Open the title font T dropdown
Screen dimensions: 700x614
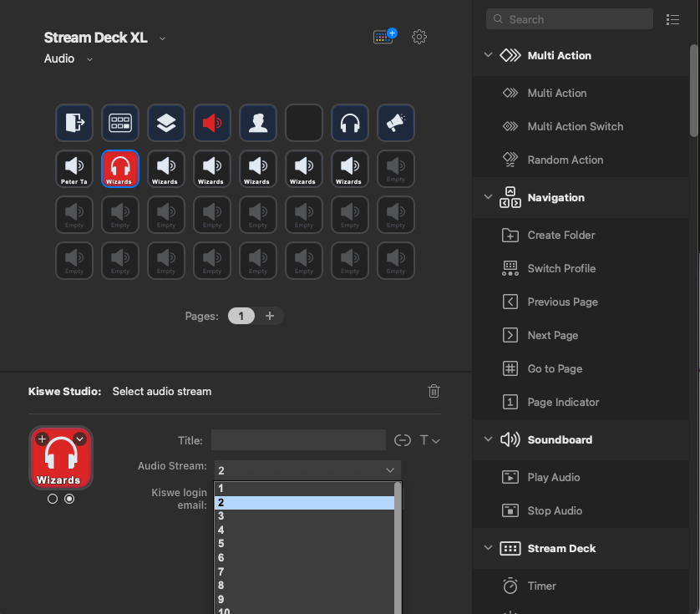[x=429, y=440]
